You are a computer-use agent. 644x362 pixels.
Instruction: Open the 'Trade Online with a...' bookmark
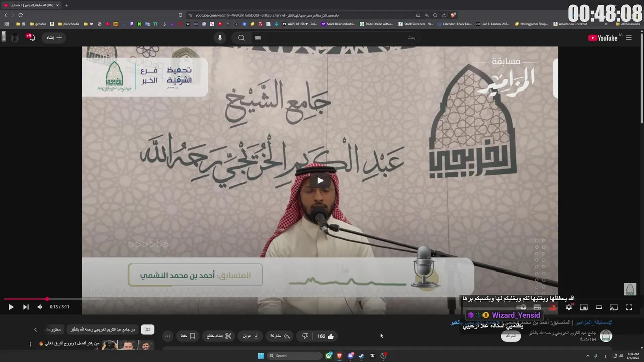tap(376, 24)
